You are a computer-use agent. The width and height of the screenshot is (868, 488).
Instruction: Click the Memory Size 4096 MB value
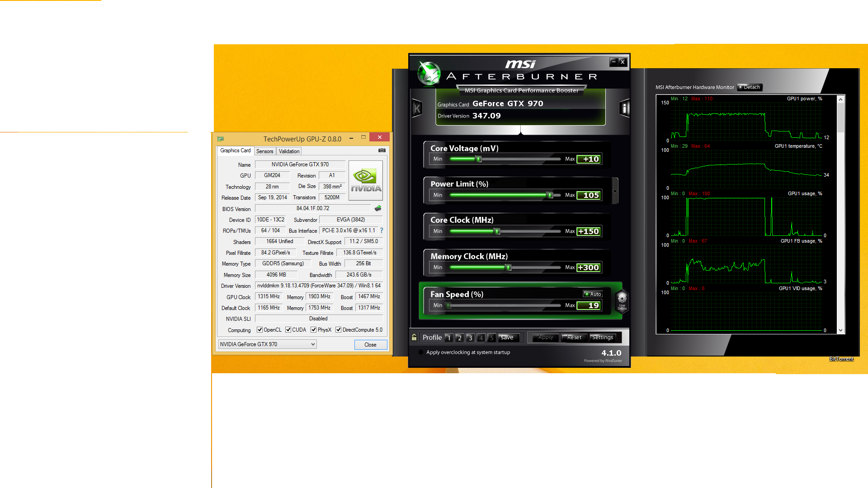click(276, 275)
